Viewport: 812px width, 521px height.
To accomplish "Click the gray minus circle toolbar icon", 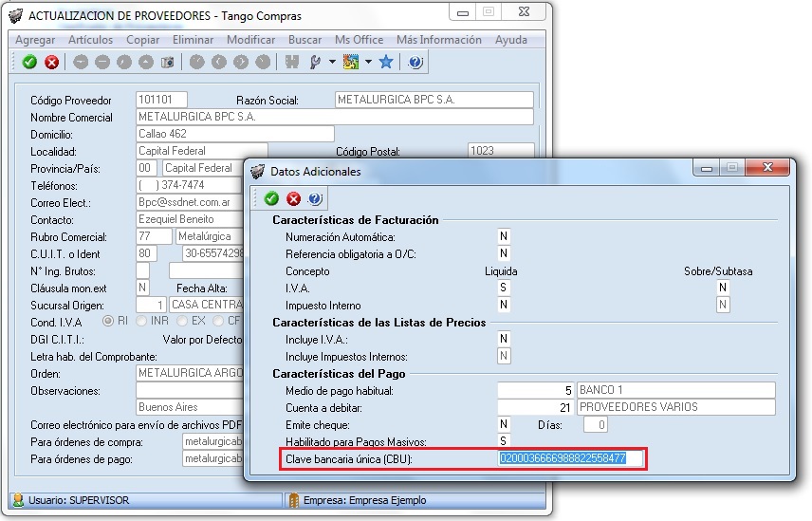I will 102,62.
